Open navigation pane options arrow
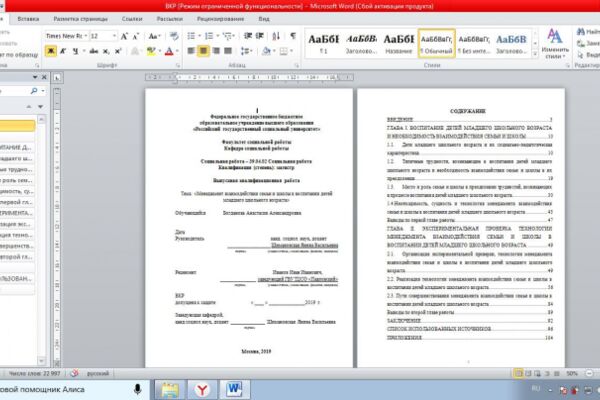Screen dimensions: 600x400 pyautogui.click(x=35, y=77)
